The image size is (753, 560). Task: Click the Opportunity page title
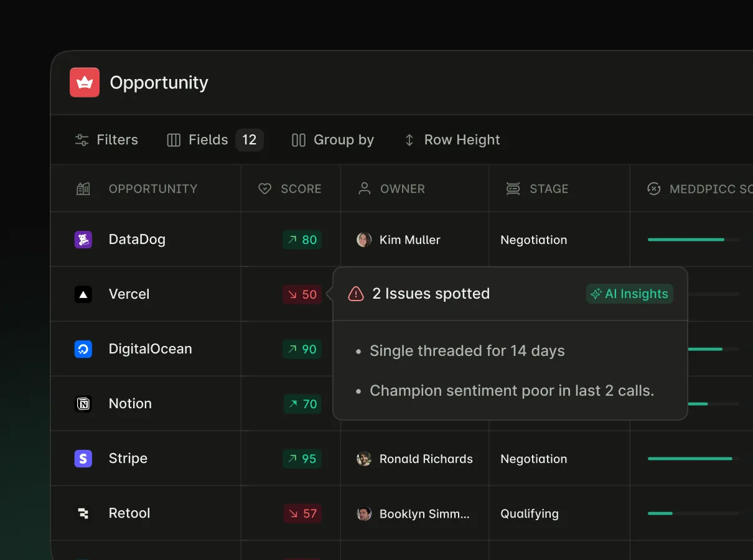tap(159, 83)
